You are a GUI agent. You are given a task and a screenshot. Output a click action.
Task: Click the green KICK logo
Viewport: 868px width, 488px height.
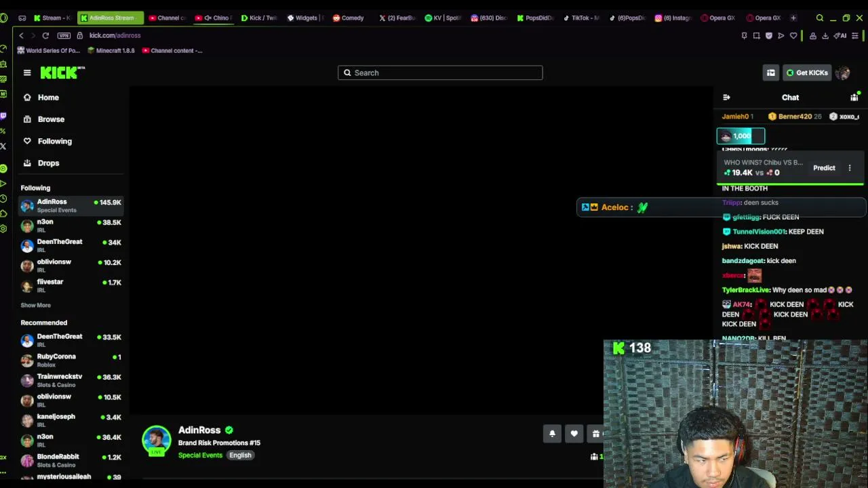coord(62,73)
